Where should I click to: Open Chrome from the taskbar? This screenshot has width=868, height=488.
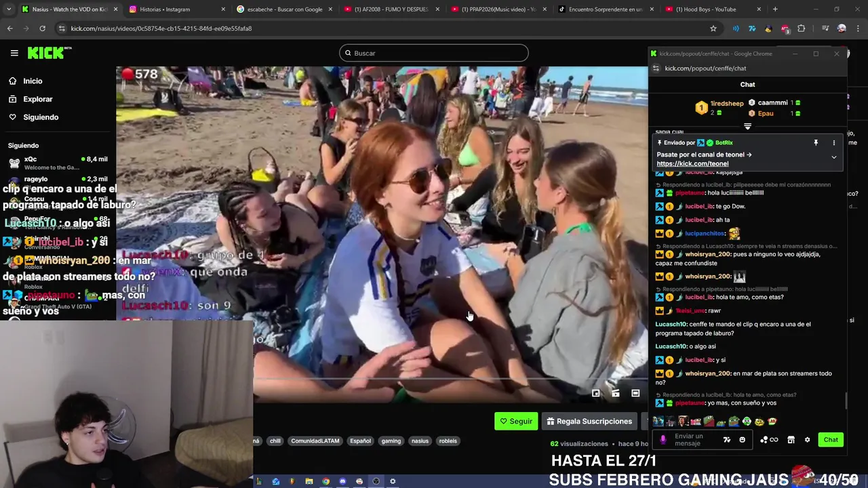325,481
